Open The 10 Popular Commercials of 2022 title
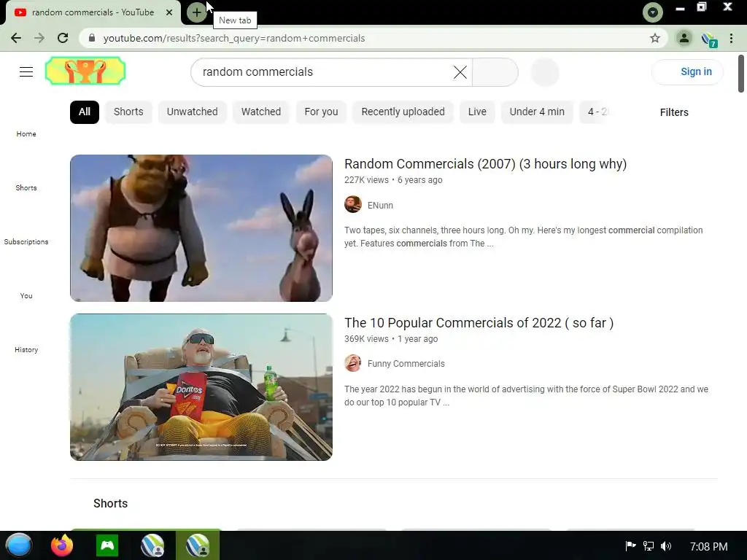747x560 pixels. pos(479,323)
